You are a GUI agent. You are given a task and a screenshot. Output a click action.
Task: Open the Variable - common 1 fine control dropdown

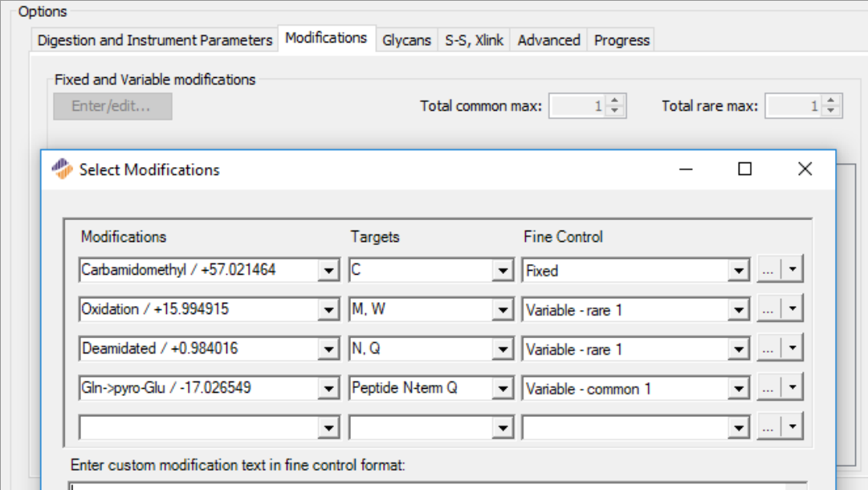click(x=740, y=389)
